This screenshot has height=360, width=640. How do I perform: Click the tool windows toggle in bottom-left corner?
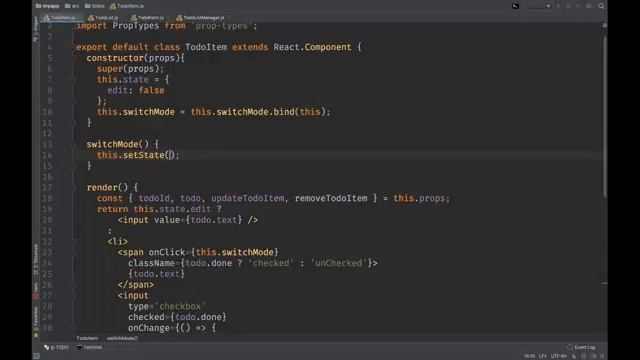[37, 356]
